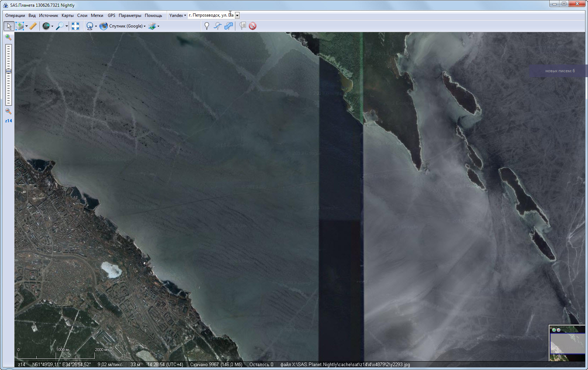Toggle full screen map view
Screen dimensions: 588x370
click(x=75, y=26)
